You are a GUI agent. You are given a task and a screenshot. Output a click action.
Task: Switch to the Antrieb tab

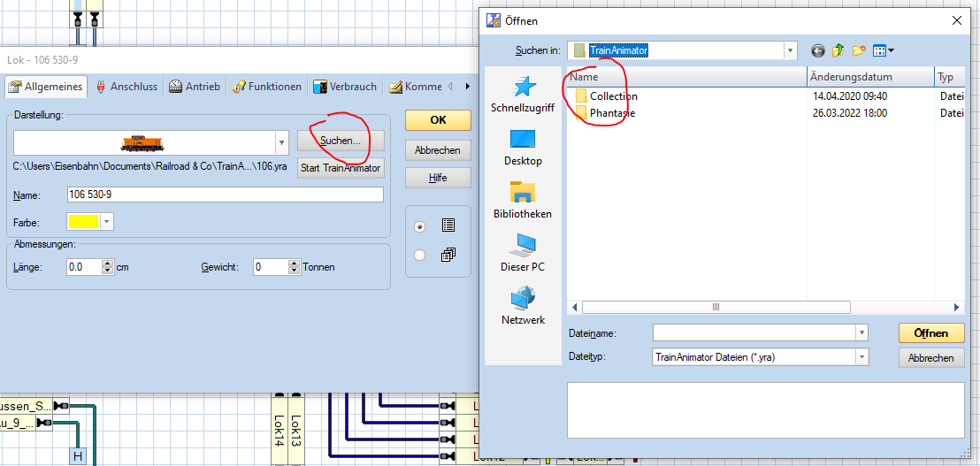point(195,87)
